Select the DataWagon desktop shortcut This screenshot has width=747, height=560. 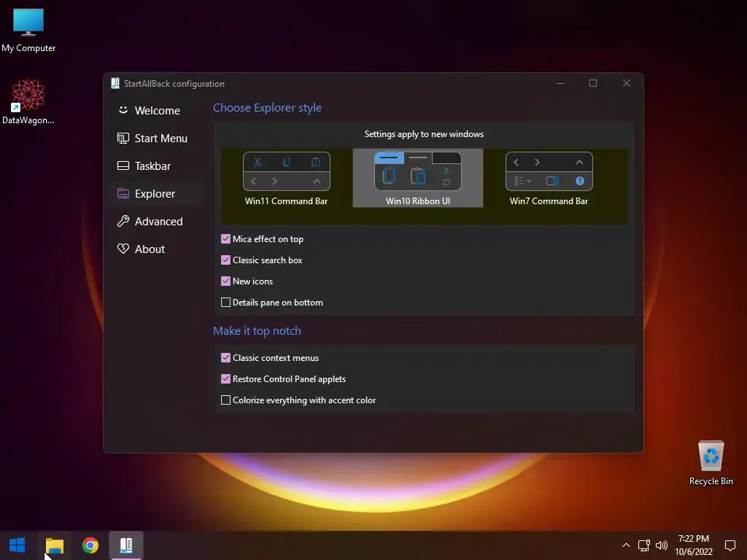pos(28,101)
